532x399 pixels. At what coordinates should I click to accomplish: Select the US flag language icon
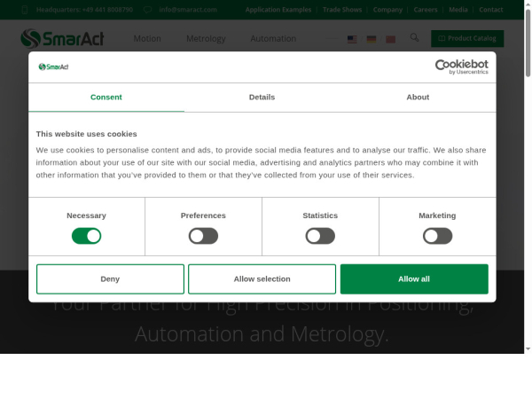pos(352,39)
